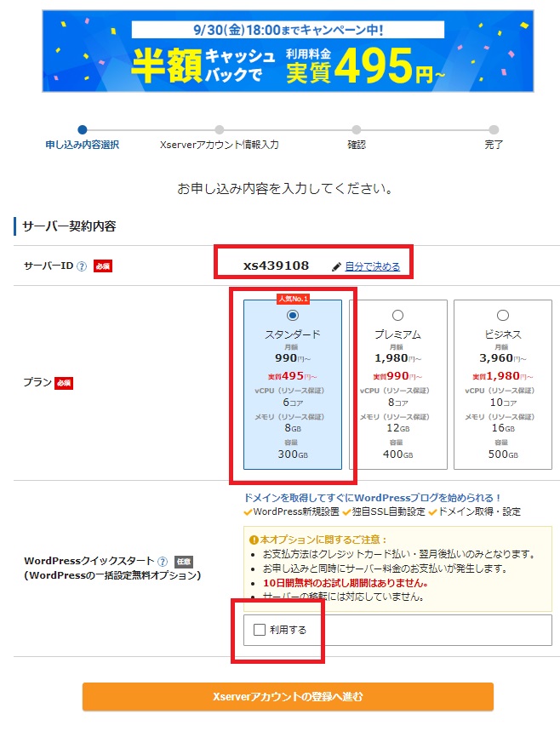
Task: Click the 確認 step label
Action: coord(357,145)
